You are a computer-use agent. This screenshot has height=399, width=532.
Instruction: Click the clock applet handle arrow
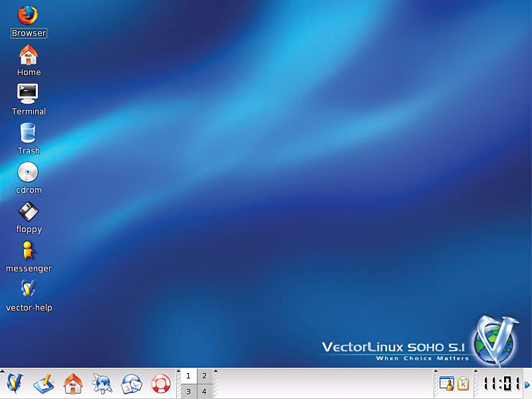(x=476, y=371)
